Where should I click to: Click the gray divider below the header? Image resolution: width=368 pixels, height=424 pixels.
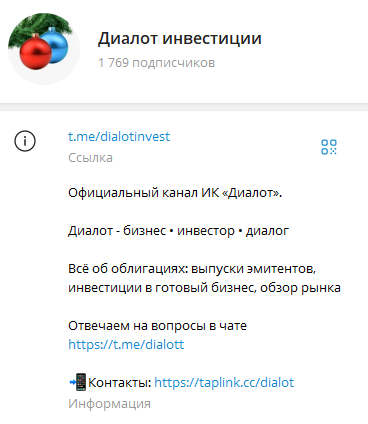coord(184,107)
